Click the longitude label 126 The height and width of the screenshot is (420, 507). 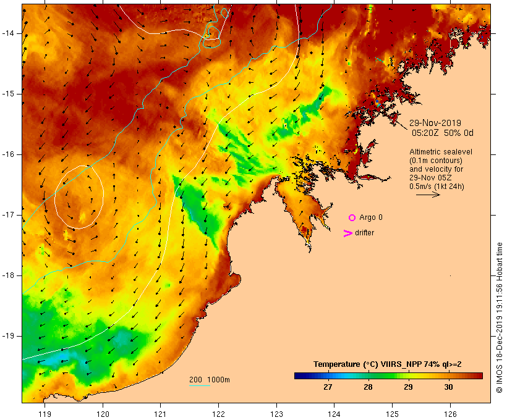pyautogui.click(x=450, y=414)
